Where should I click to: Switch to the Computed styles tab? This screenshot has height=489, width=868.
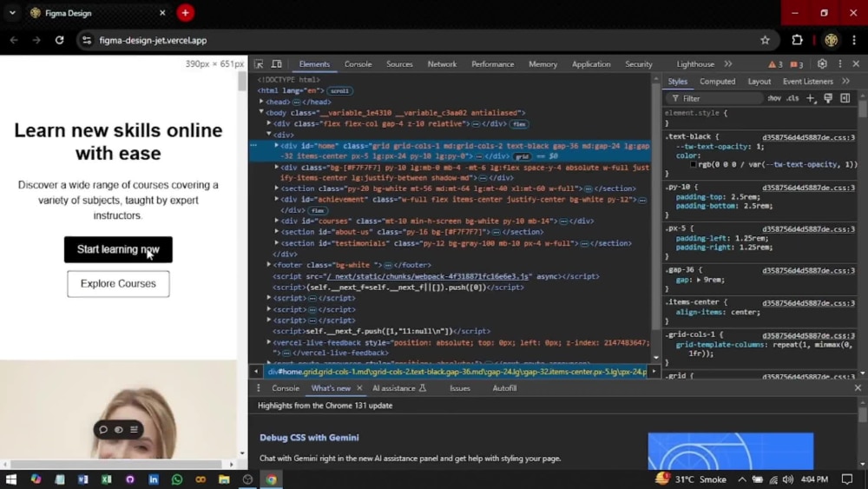pyautogui.click(x=718, y=82)
